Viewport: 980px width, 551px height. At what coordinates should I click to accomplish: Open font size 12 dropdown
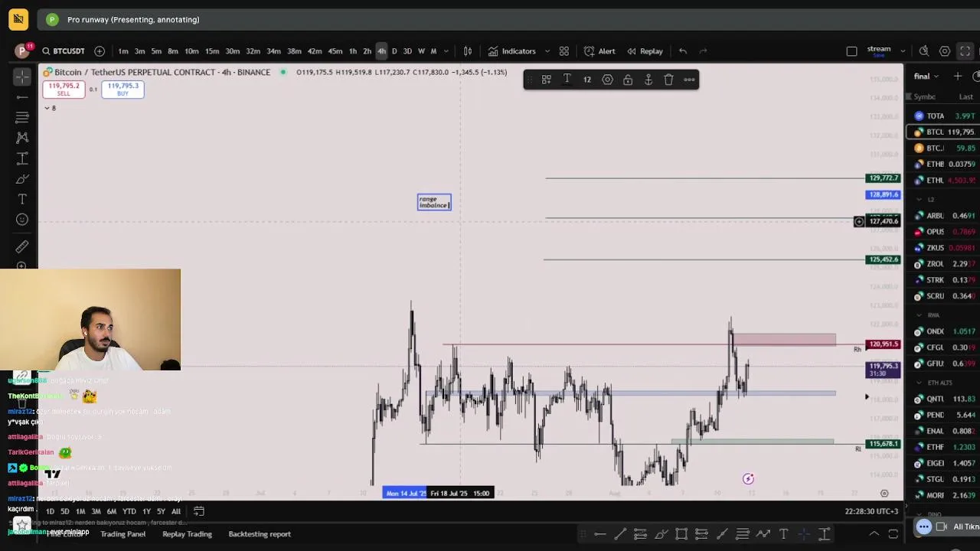pos(587,80)
